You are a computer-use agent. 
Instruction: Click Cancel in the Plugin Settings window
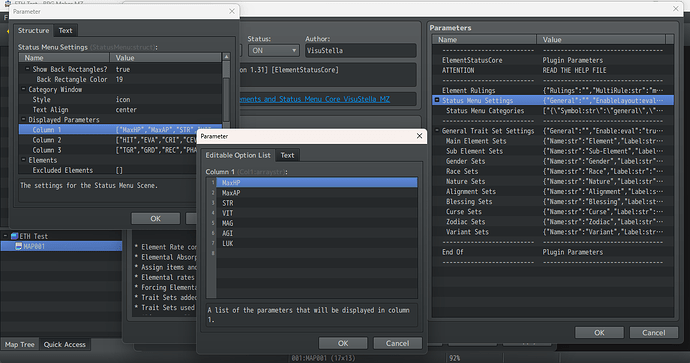tap(653, 333)
